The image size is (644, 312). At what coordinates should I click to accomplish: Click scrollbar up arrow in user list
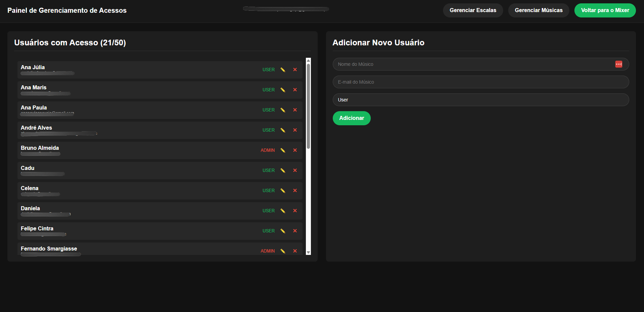click(x=308, y=60)
